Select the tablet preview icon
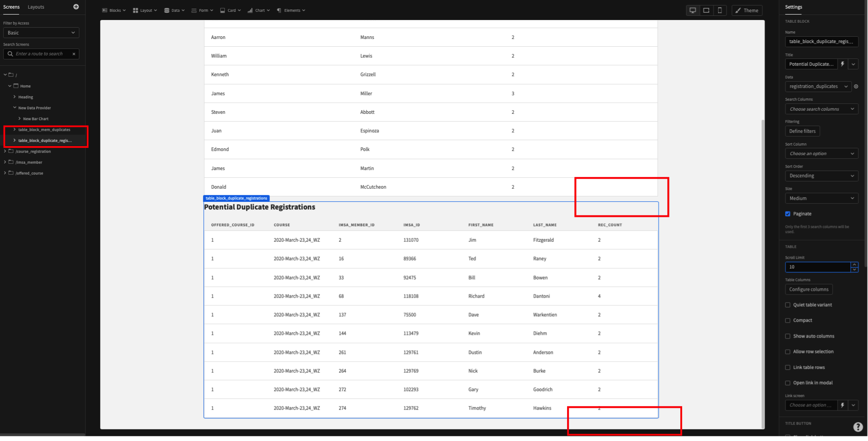The image size is (868, 441). [706, 10]
